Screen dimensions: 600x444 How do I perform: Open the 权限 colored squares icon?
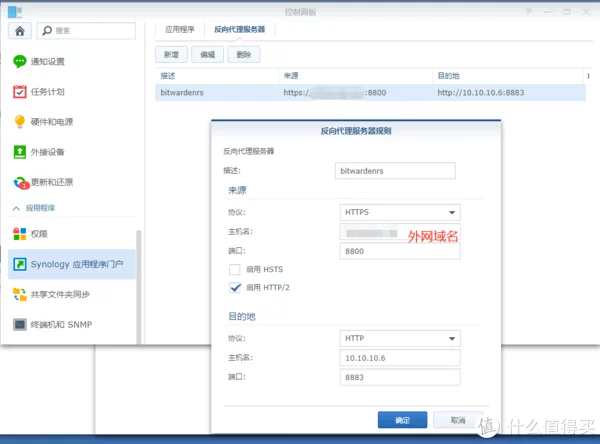20,234
